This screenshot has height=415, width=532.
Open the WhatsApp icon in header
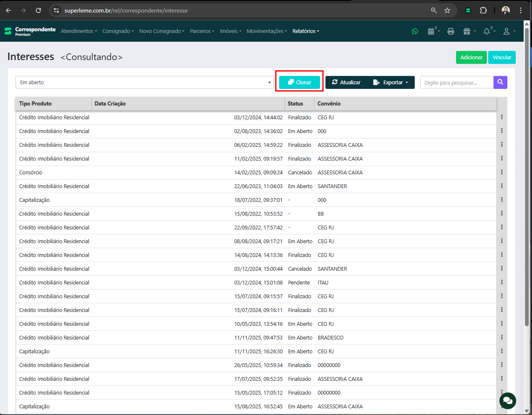click(415, 31)
